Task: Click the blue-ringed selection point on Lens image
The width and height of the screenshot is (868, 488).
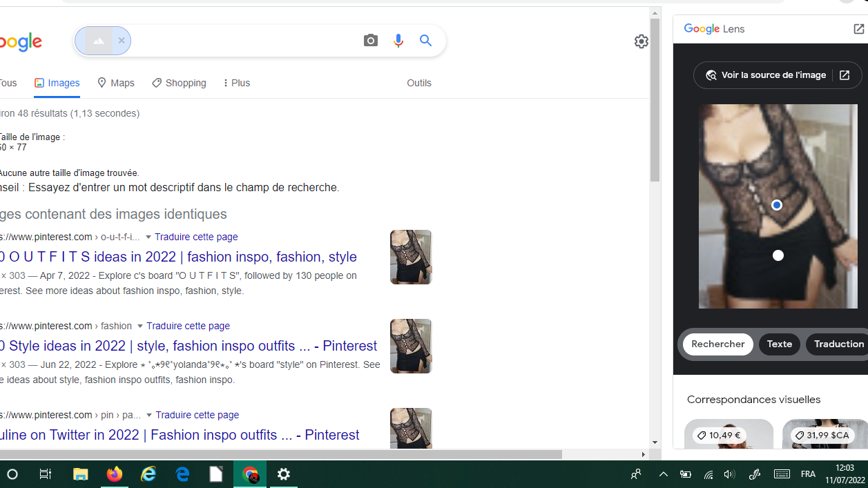Action: (777, 205)
